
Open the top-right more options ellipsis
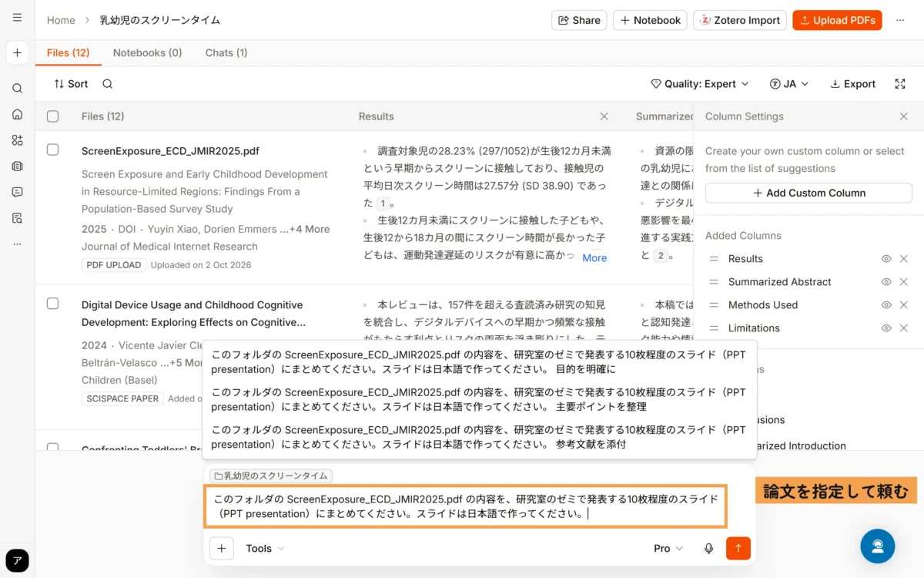(x=900, y=21)
